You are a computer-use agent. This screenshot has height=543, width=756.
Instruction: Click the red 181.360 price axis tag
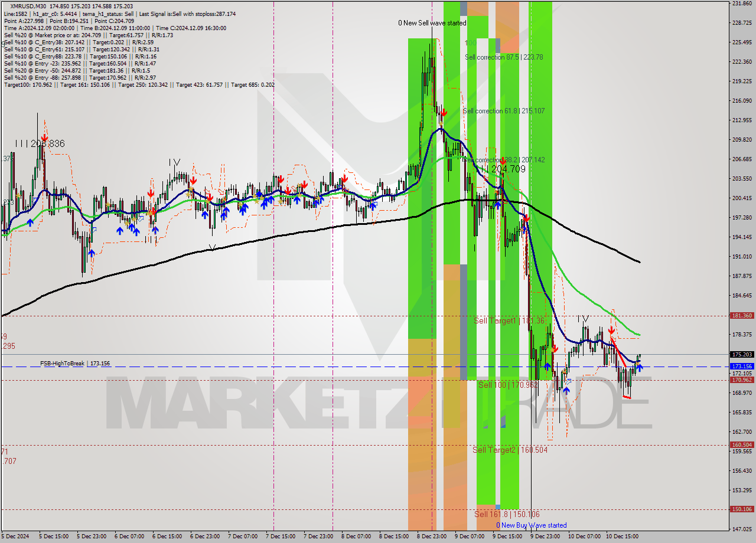click(742, 316)
